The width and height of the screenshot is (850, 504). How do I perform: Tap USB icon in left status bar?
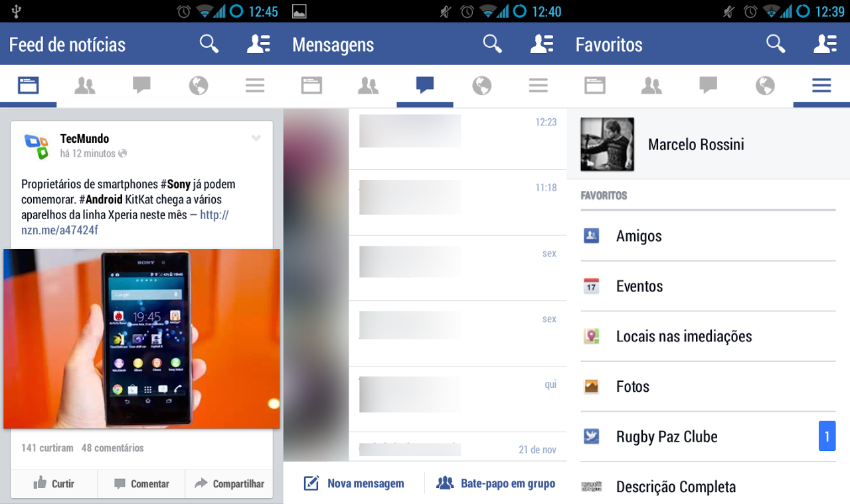pos(17,11)
